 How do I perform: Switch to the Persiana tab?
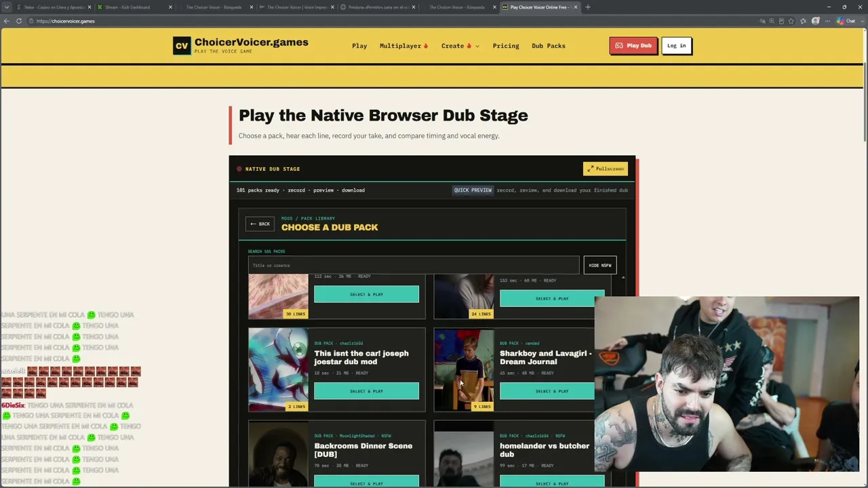[x=376, y=7]
